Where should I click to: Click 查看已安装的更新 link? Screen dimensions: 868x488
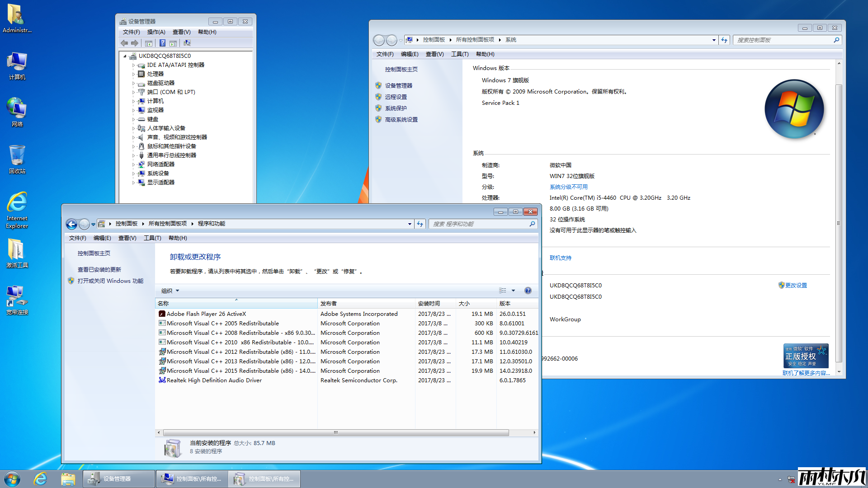point(99,269)
